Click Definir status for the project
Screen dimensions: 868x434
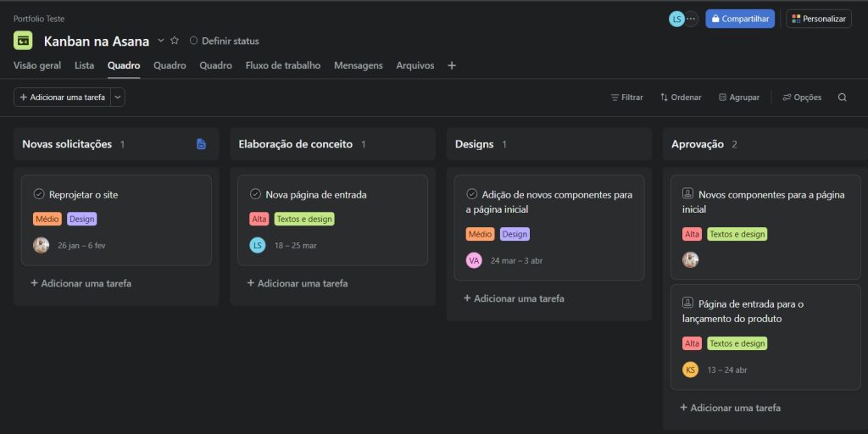(x=224, y=41)
